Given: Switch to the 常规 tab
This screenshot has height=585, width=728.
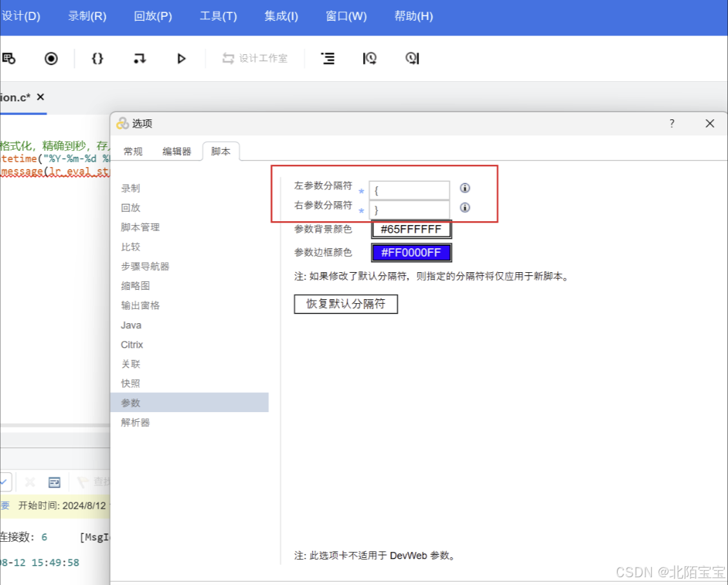Looking at the screenshot, I should tap(133, 152).
